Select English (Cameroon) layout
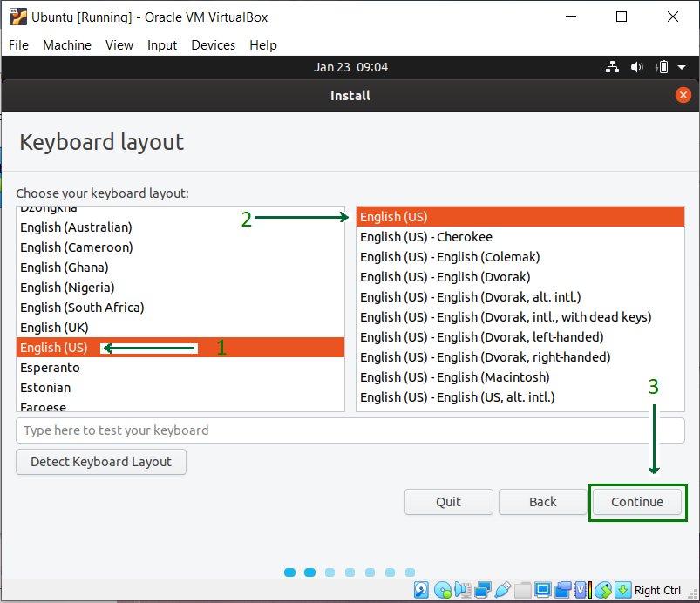 pyautogui.click(x=180, y=247)
